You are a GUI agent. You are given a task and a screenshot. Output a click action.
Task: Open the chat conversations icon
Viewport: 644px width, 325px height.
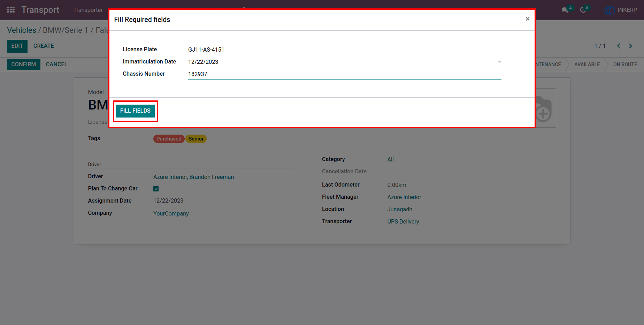pos(565,10)
